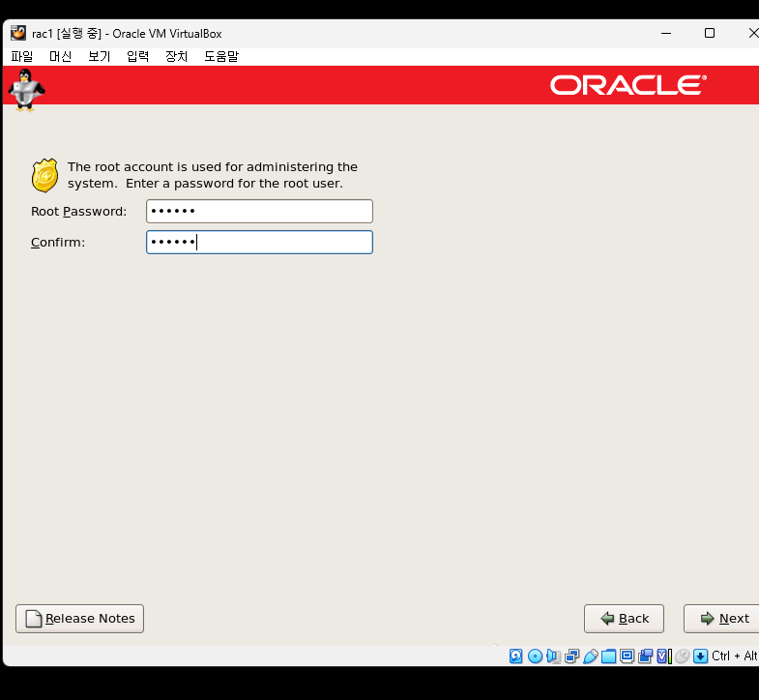Click the display settings status icon
Screen dimensions: 759x700
tap(627, 656)
